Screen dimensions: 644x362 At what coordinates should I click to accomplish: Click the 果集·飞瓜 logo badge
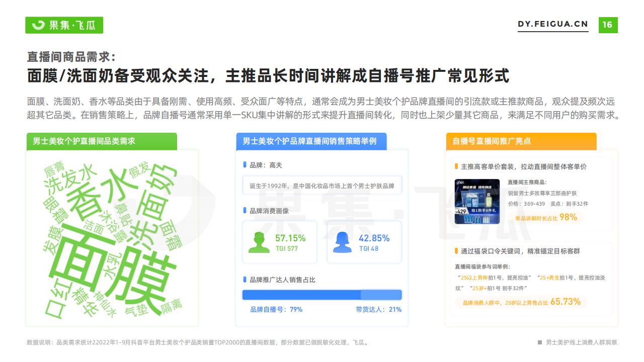coord(64,25)
